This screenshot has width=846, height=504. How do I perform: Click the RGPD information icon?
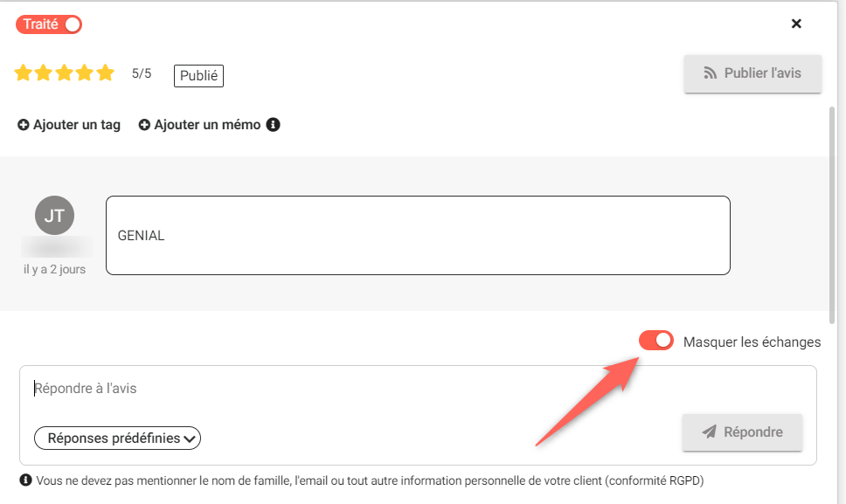[x=25, y=480]
